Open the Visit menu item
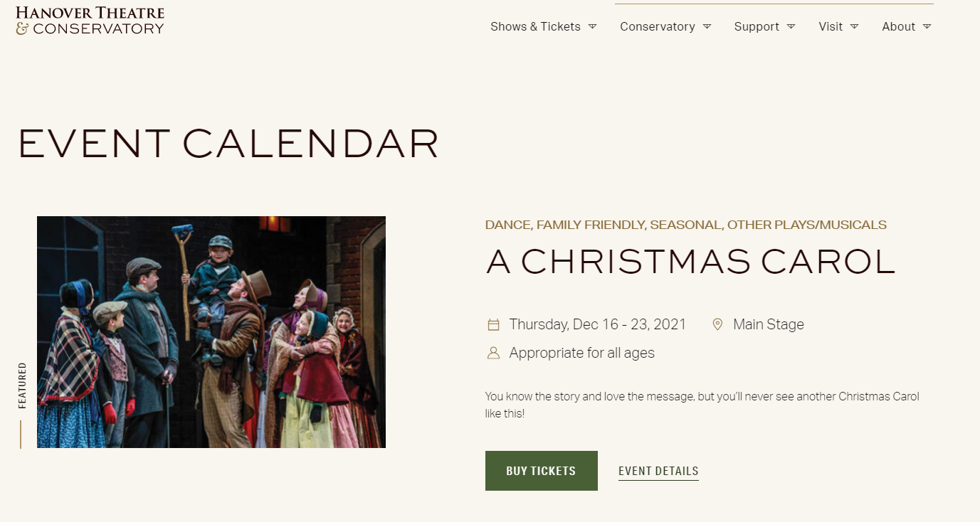 (x=831, y=27)
